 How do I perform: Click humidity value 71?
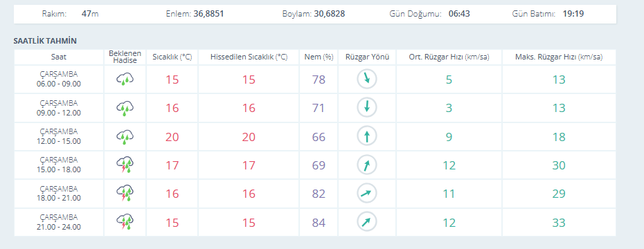[319, 108]
